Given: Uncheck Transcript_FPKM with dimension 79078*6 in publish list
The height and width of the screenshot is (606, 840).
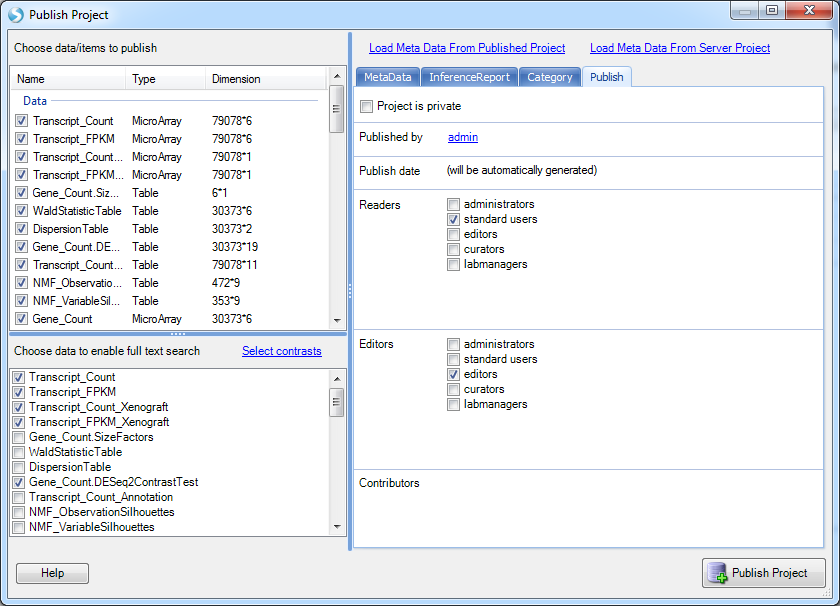Looking at the screenshot, I should point(21,139).
